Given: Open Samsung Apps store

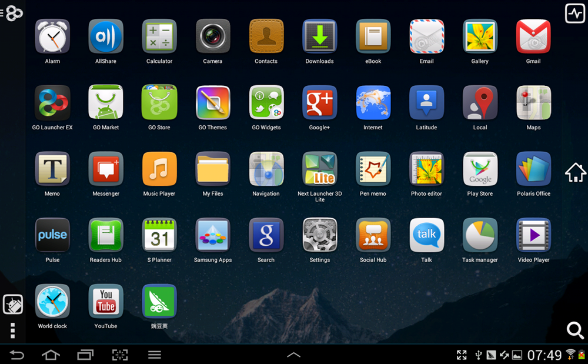Looking at the screenshot, I should click(213, 235).
